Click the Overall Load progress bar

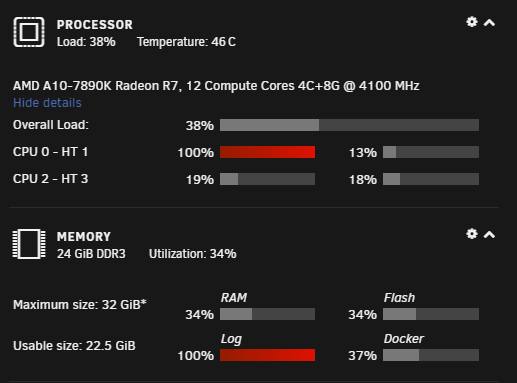pos(349,125)
